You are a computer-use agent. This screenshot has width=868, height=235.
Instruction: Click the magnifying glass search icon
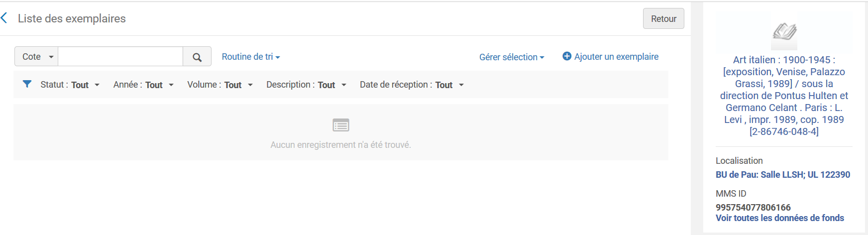pyautogui.click(x=197, y=57)
